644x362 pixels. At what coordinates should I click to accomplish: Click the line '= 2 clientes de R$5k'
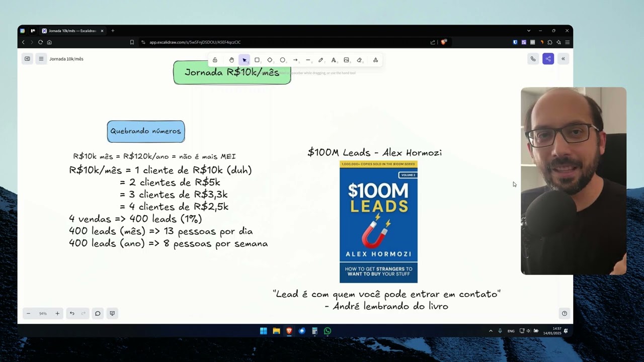point(170,183)
